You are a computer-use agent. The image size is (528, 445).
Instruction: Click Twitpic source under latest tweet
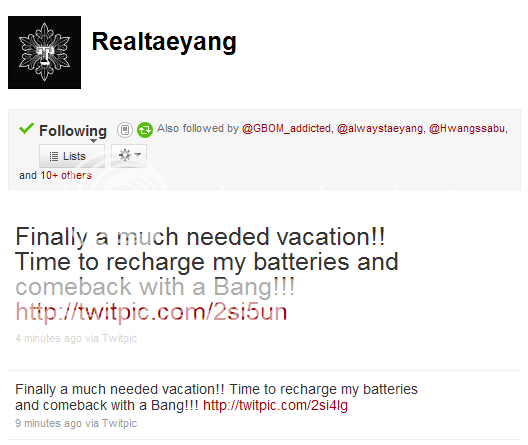pyautogui.click(x=119, y=338)
